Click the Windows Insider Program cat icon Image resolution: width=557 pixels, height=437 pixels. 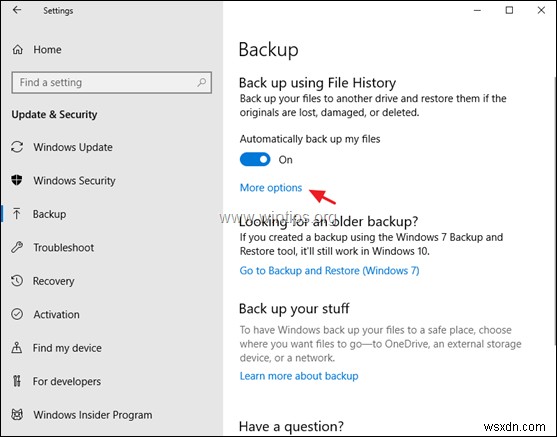pyautogui.click(x=17, y=414)
